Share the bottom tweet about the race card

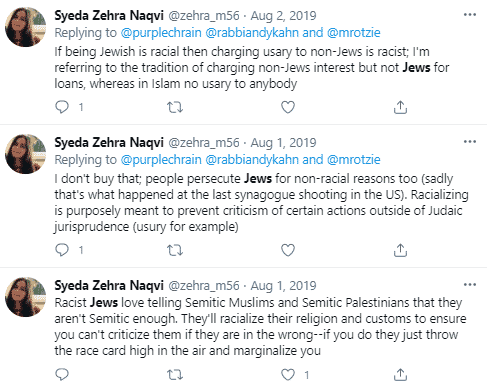point(400,375)
